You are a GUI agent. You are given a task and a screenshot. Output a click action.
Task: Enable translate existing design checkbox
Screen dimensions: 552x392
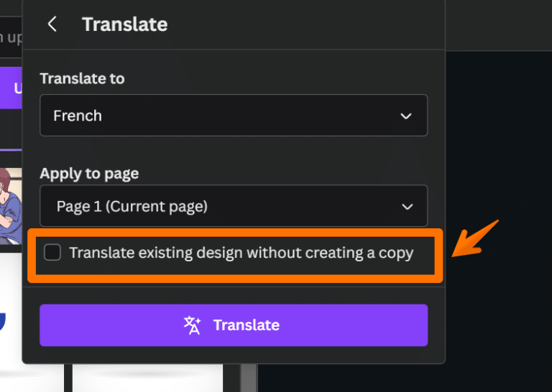(x=52, y=253)
